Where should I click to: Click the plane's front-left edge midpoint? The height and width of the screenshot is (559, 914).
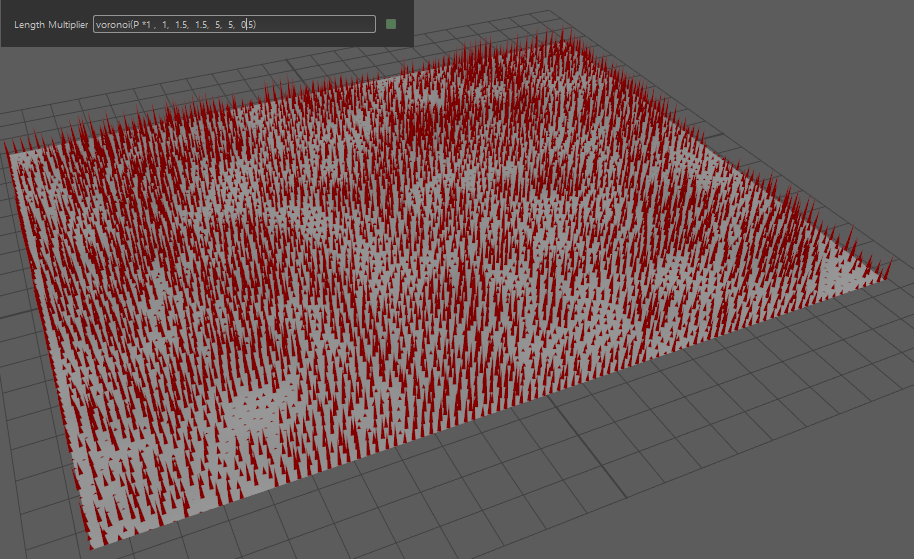[50, 350]
